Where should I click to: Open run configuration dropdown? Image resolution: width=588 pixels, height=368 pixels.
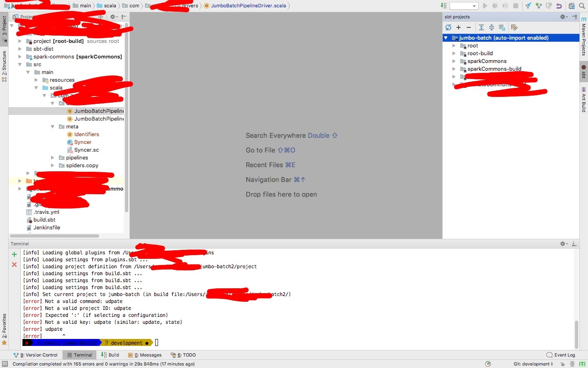[464, 6]
